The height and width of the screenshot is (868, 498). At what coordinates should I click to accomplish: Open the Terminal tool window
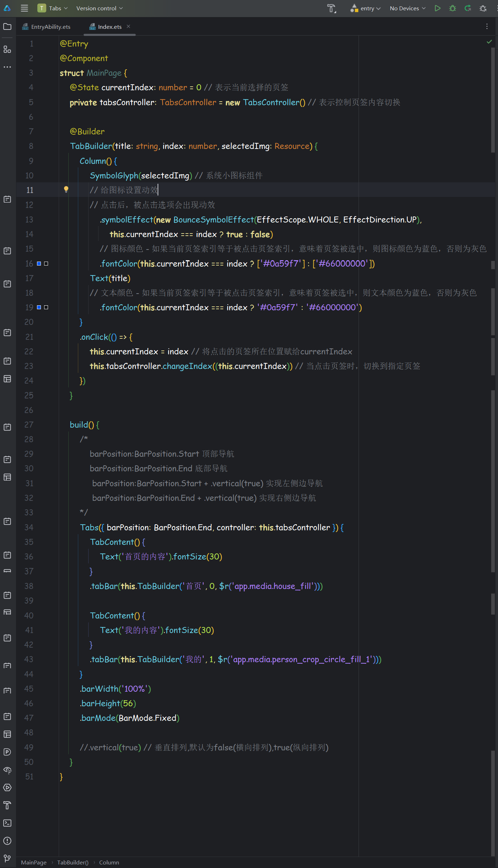tap(7, 823)
